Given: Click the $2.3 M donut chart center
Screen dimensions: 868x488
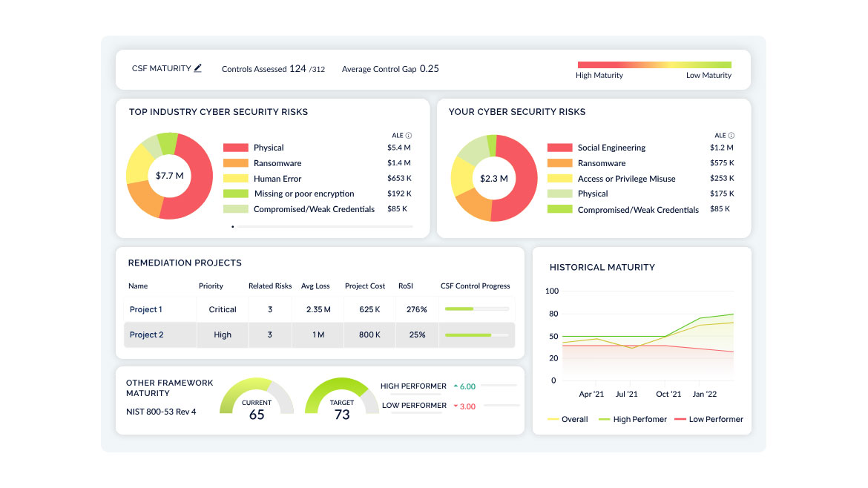Looking at the screenshot, I should click(493, 178).
